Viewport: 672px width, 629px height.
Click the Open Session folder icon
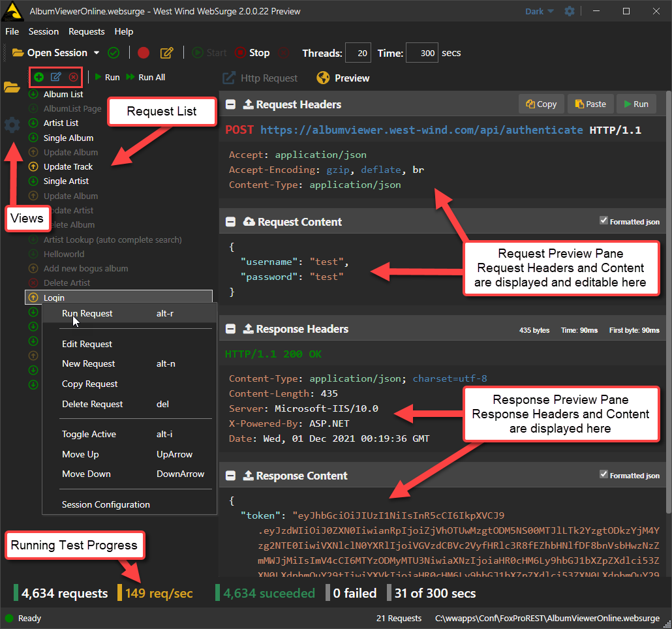18,53
